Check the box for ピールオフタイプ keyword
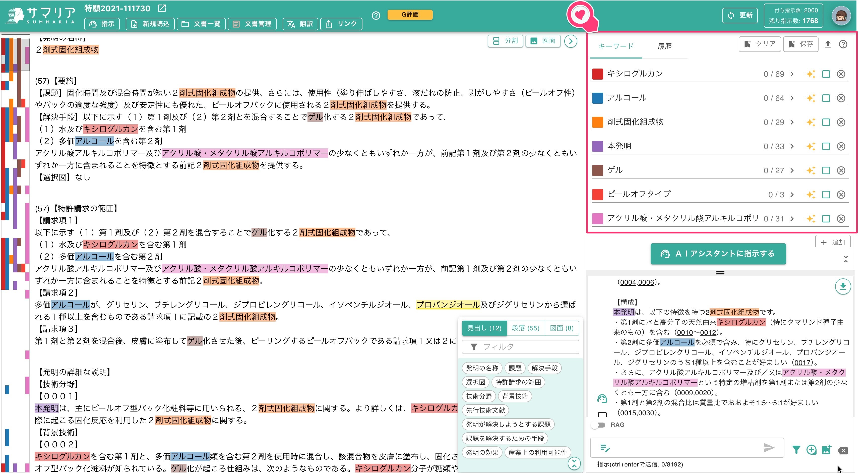The image size is (868, 473). (826, 195)
